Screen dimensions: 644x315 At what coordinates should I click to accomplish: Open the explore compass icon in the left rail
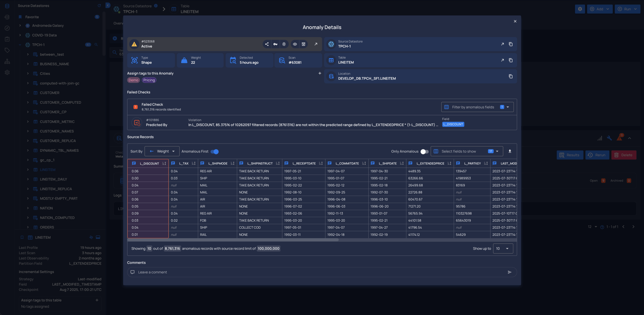pos(7,28)
